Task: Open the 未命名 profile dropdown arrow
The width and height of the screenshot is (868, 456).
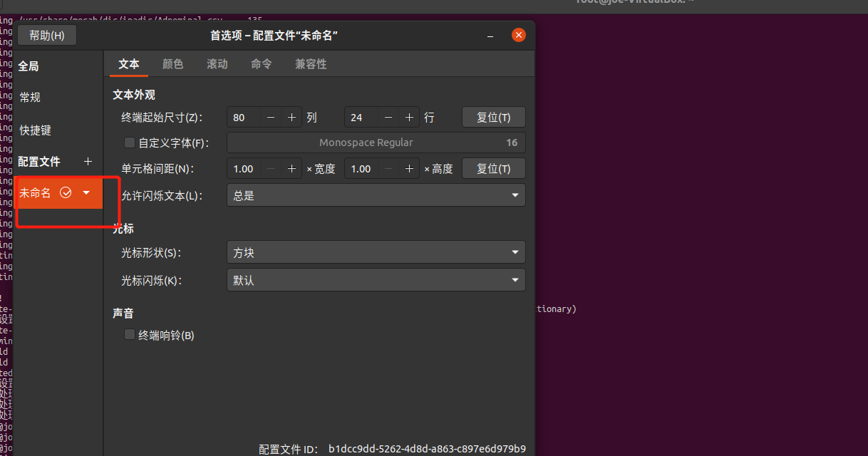Action: click(x=86, y=192)
